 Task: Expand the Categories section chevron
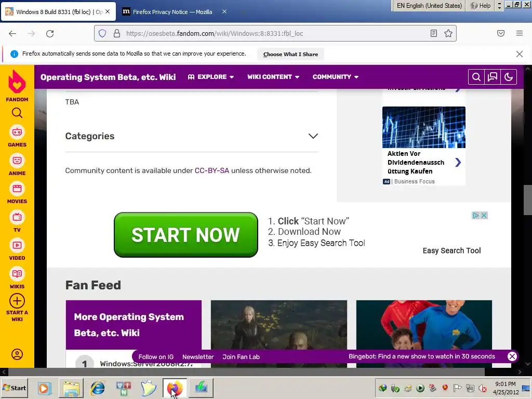[313, 136]
